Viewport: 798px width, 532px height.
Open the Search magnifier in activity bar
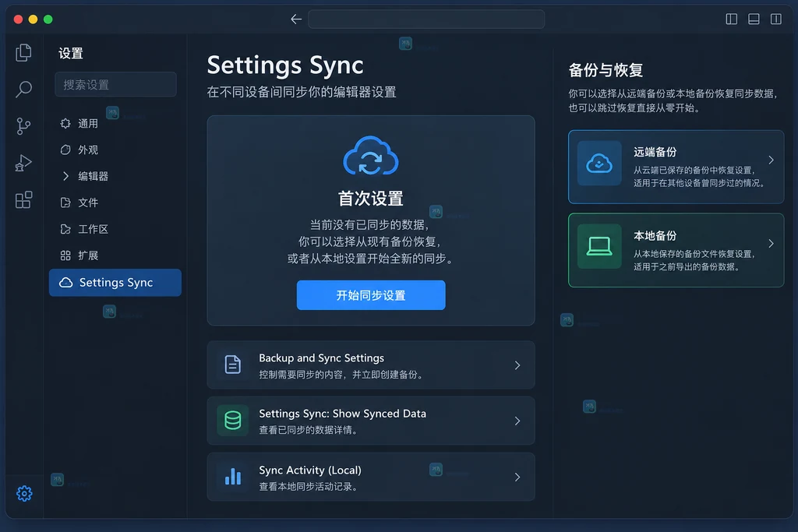pos(23,90)
